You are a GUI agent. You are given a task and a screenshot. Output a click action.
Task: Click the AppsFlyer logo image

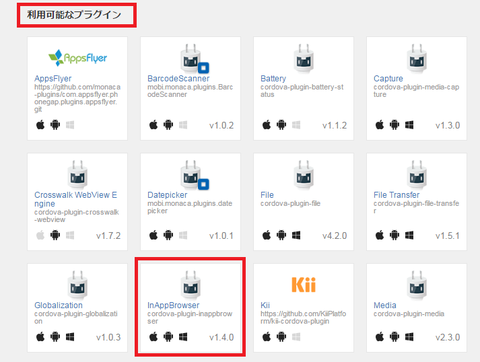pyautogui.click(x=77, y=58)
